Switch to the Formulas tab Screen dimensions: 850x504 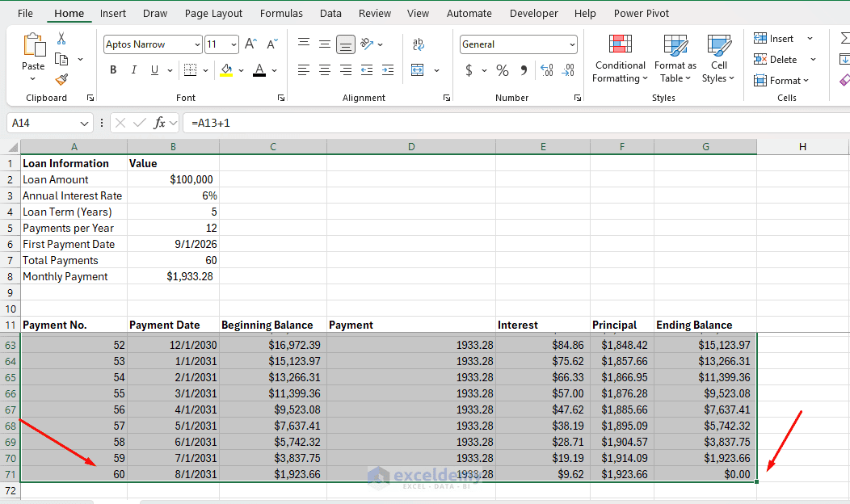click(x=281, y=14)
